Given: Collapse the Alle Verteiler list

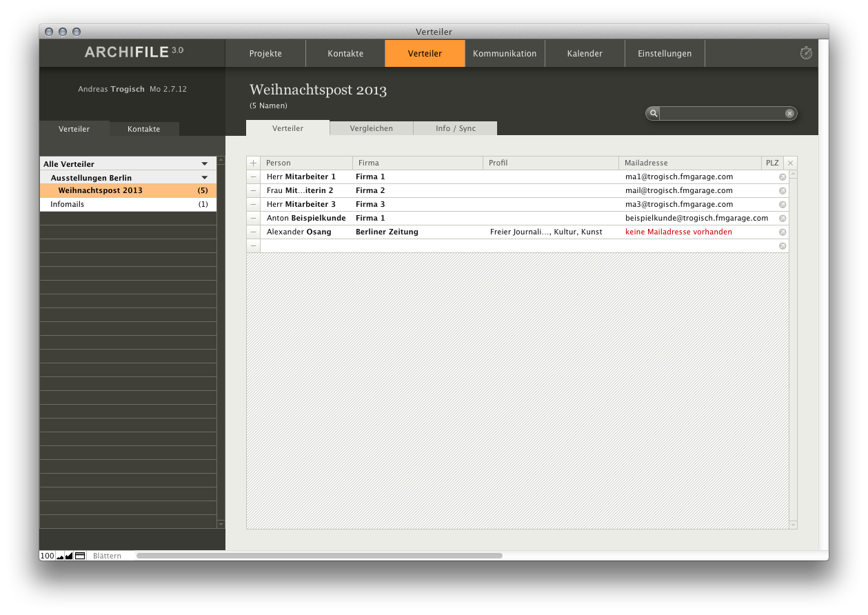Looking at the screenshot, I should click(x=204, y=164).
